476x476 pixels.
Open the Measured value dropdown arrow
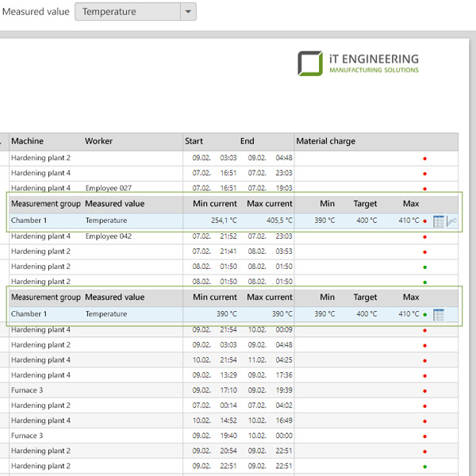click(187, 12)
